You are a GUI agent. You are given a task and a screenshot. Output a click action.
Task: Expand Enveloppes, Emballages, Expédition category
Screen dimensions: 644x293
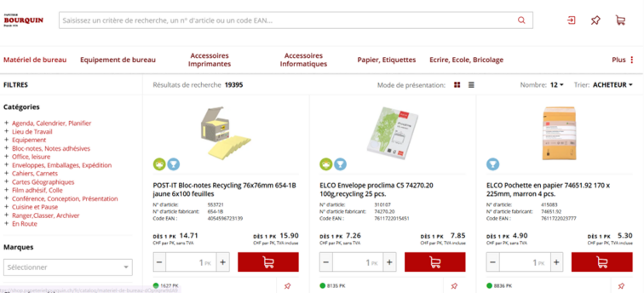6,165
